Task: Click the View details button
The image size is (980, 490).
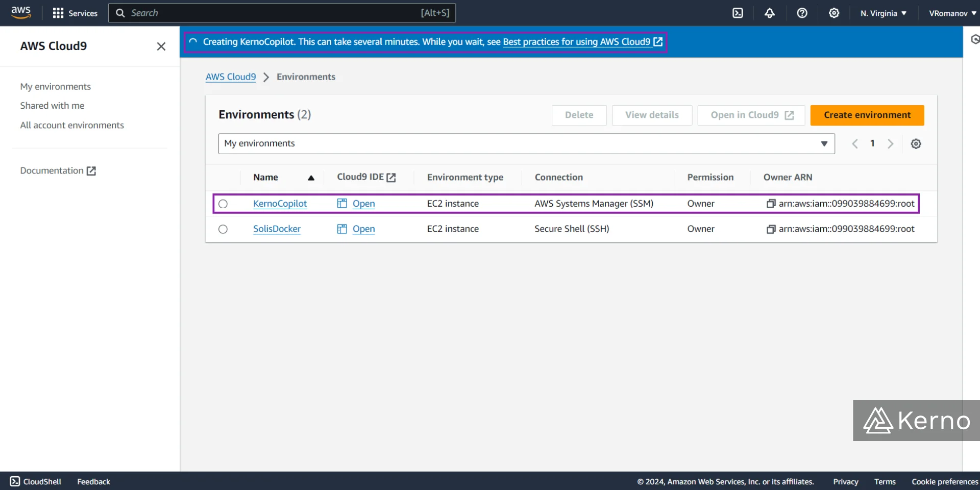Action: 652,115
